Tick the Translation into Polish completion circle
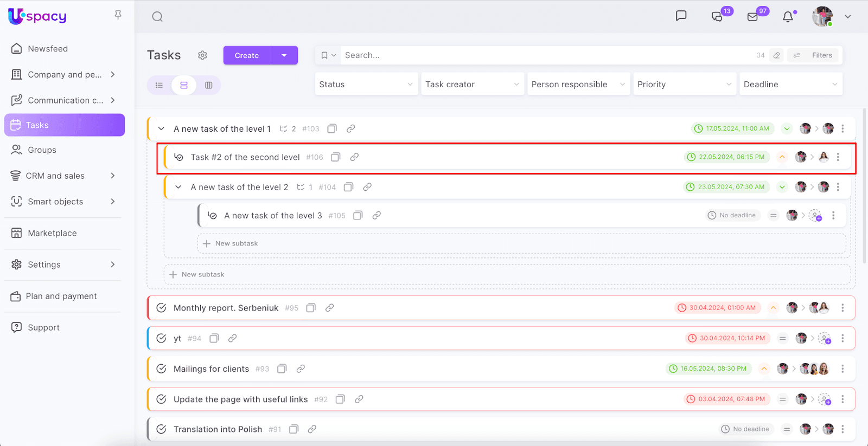868x446 pixels. click(x=161, y=429)
